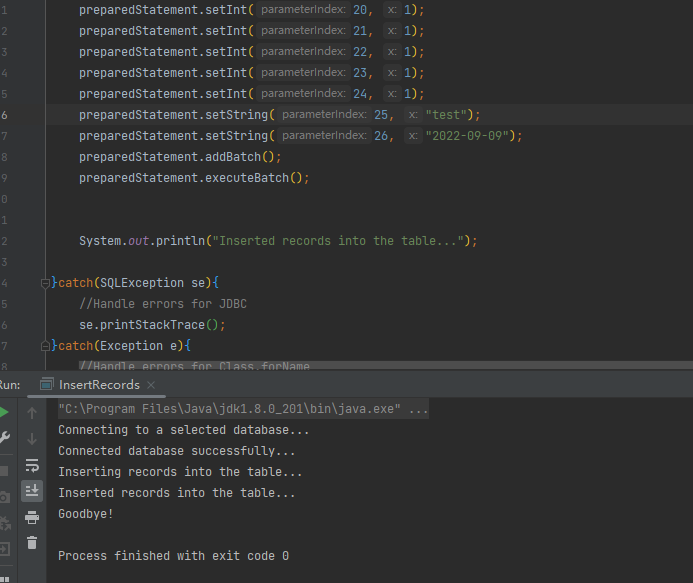Close the InsertRecords run tab
This screenshot has width=693, height=583.
[x=150, y=385]
